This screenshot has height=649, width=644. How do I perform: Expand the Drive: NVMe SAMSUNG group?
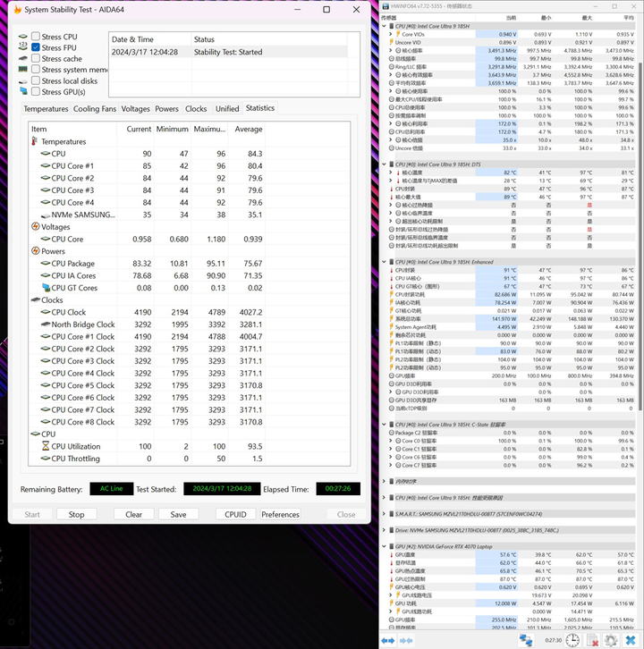point(384,530)
